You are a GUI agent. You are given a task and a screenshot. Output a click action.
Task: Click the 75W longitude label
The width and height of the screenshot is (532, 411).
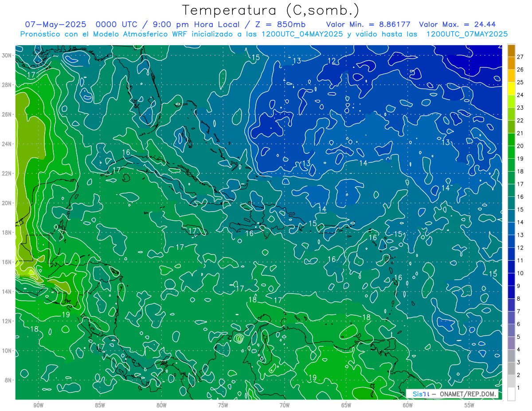[223, 405]
